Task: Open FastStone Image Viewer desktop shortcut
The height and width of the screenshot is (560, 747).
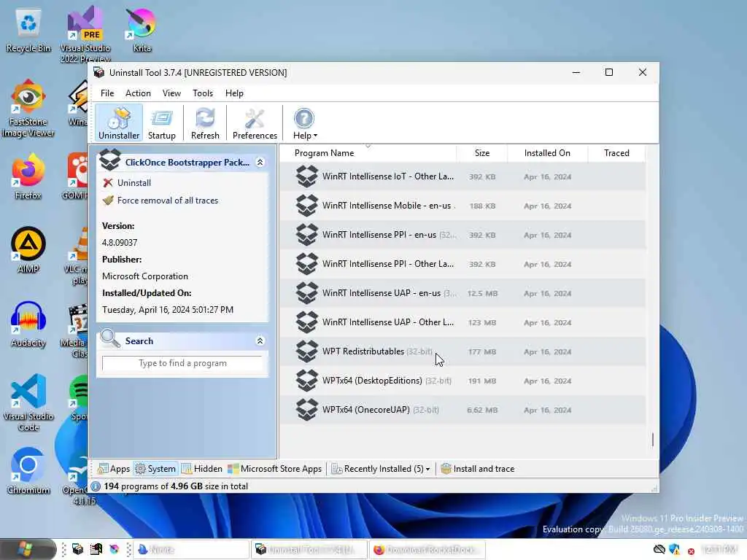Action: pos(28,109)
